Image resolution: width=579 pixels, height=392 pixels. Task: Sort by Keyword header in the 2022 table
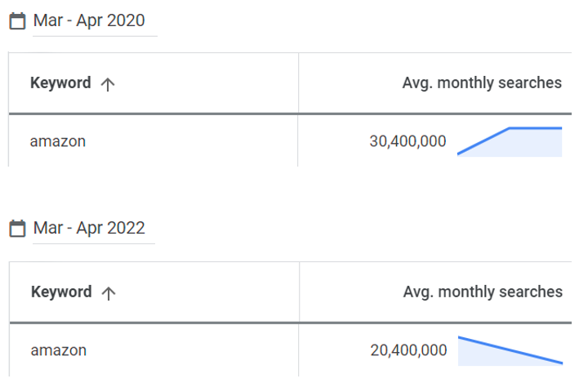[x=61, y=292]
